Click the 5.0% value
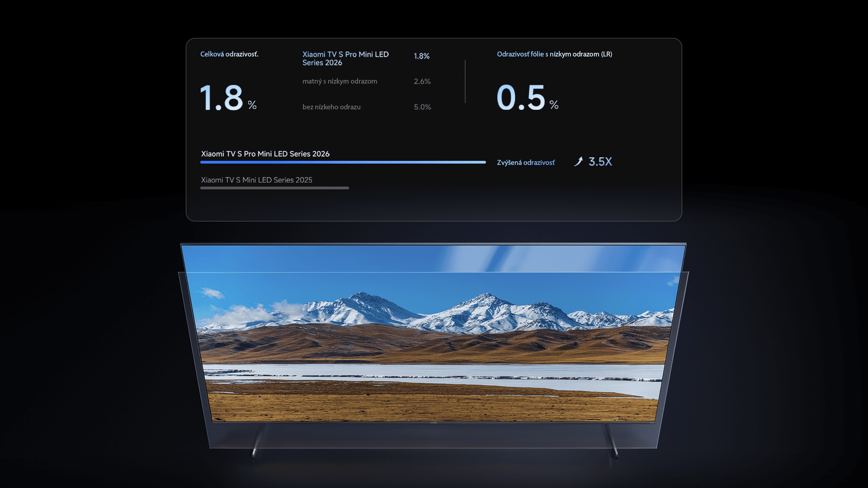 point(422,107)
